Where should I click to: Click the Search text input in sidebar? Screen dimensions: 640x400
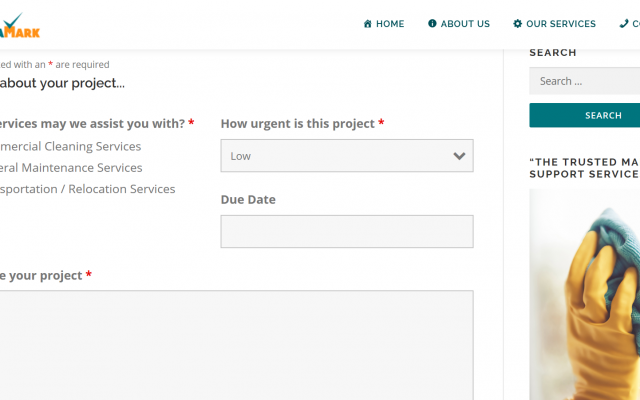coord(584,81)
